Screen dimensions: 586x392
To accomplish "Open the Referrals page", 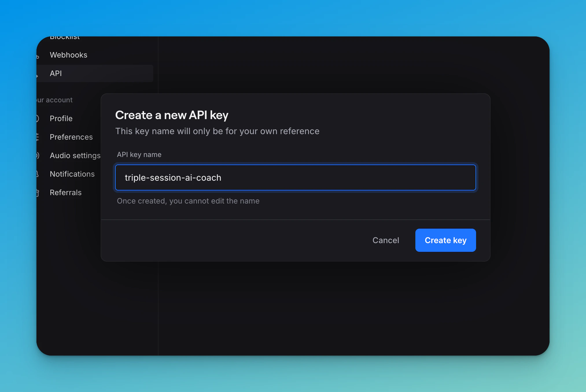I will pos(66,193).
